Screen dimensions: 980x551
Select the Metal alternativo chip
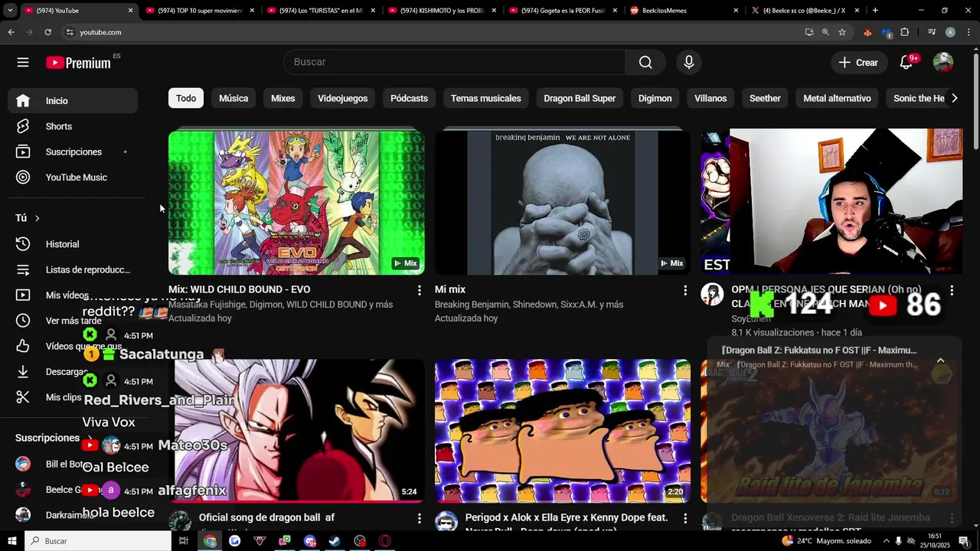[x=837, y=98]
